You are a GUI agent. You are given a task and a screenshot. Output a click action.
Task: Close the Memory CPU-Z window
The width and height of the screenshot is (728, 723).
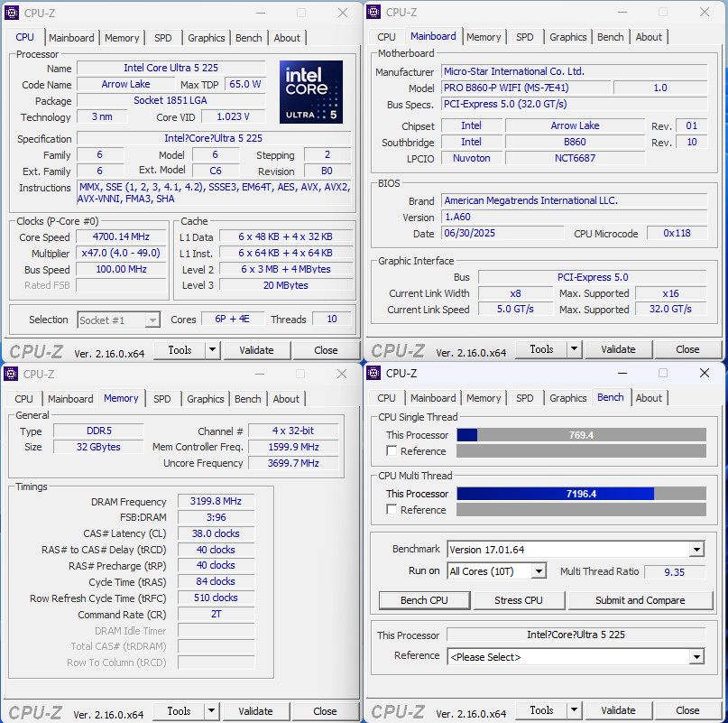tap(342, 374)
